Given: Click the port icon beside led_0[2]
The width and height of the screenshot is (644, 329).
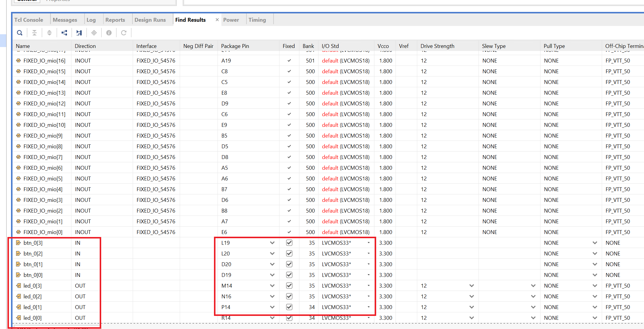Looking at the screenshot, I should [x=18, y=296].
